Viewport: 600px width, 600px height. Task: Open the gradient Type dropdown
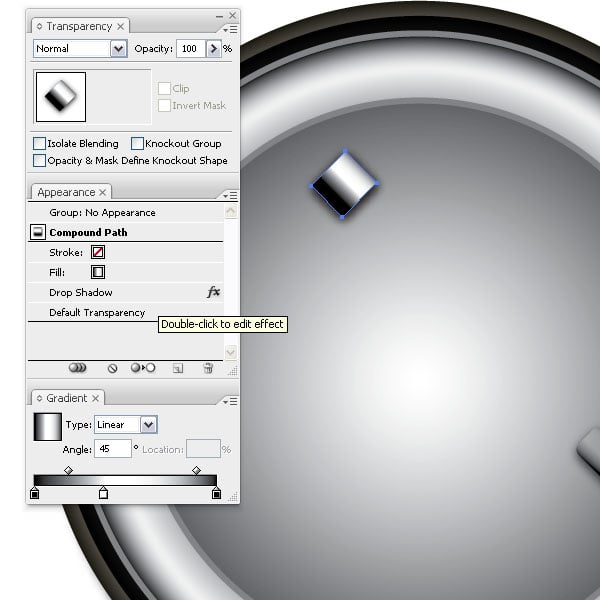point(149,425)
